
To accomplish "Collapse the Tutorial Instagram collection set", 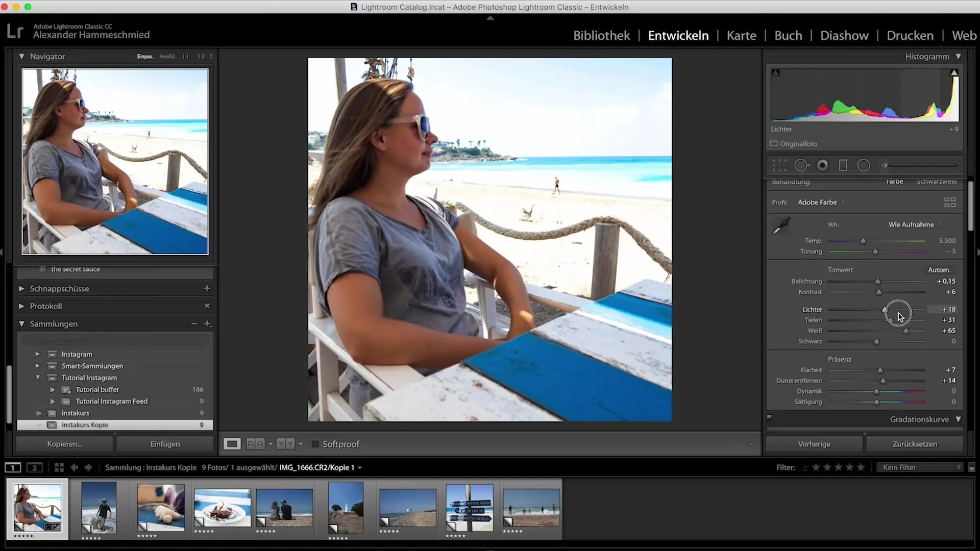I will (x=37, y=378).
